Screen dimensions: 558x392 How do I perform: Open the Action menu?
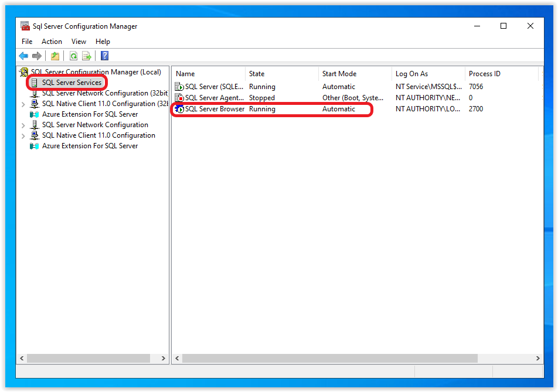(52, 42)
